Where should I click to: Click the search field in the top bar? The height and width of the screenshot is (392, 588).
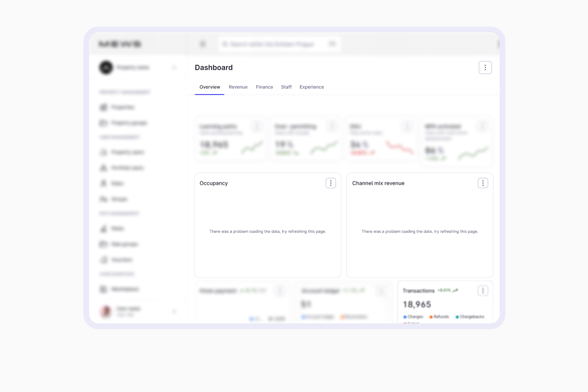[x=279, y=44]
